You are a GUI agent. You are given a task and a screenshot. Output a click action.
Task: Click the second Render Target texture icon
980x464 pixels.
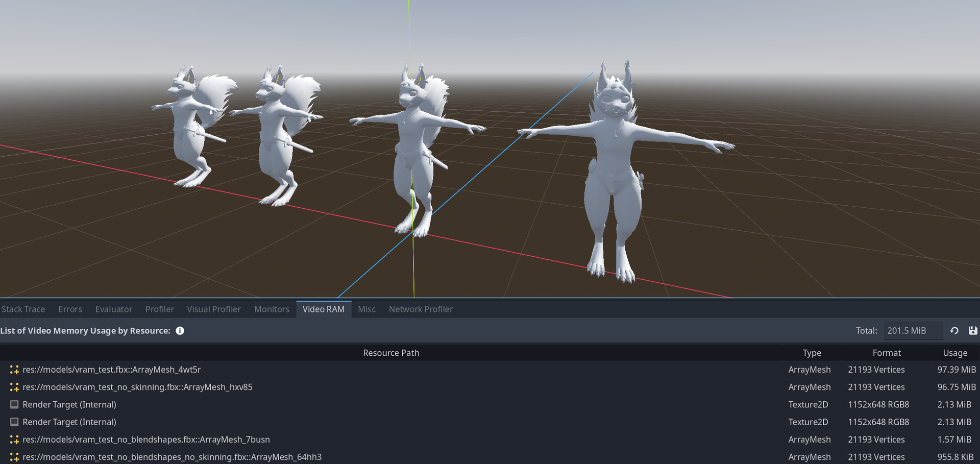[x=14, y=422]
